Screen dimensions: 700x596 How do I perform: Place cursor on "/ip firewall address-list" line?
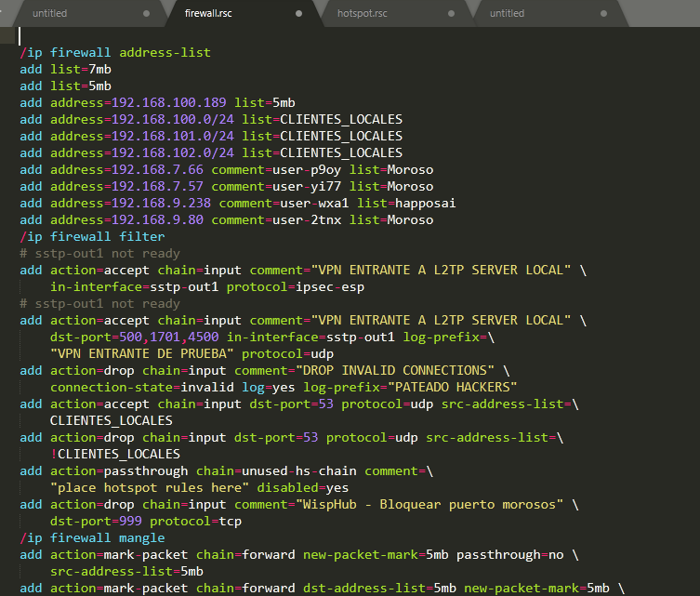coord(115,52)
